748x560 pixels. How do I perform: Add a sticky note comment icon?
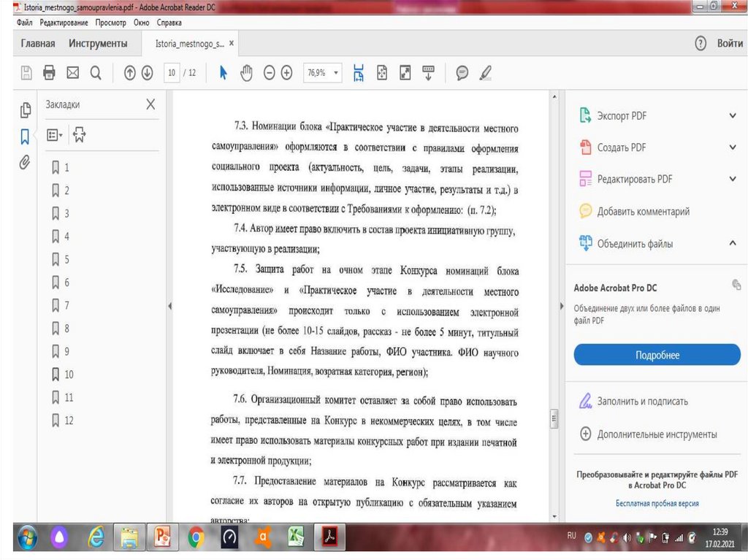tap(462, 72)
